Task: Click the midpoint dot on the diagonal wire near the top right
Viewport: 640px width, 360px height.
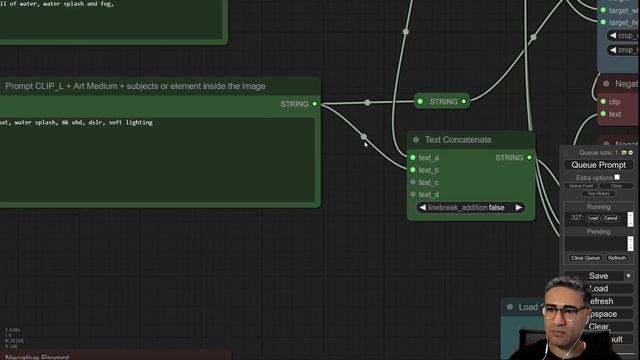Action: [533, 38]
